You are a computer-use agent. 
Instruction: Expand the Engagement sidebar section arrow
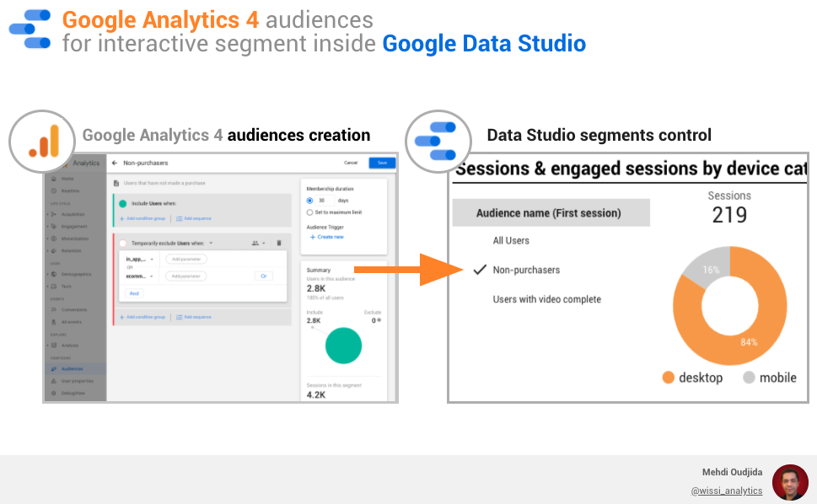pyautogui.click(x=48, y=227)
